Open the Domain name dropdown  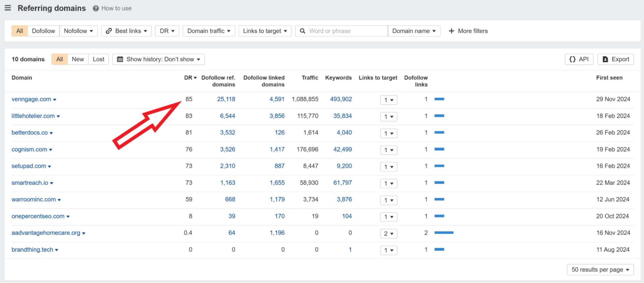[414, 31]
